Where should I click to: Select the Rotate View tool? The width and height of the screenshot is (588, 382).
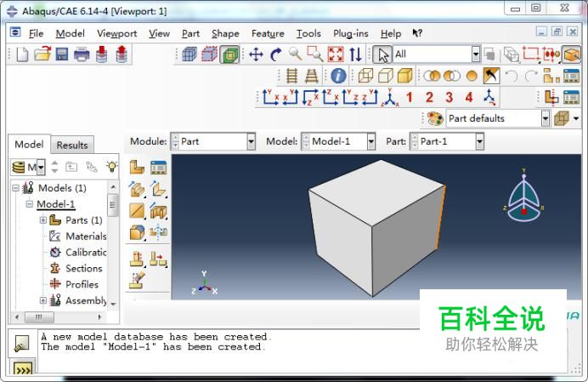click(276, 54)
